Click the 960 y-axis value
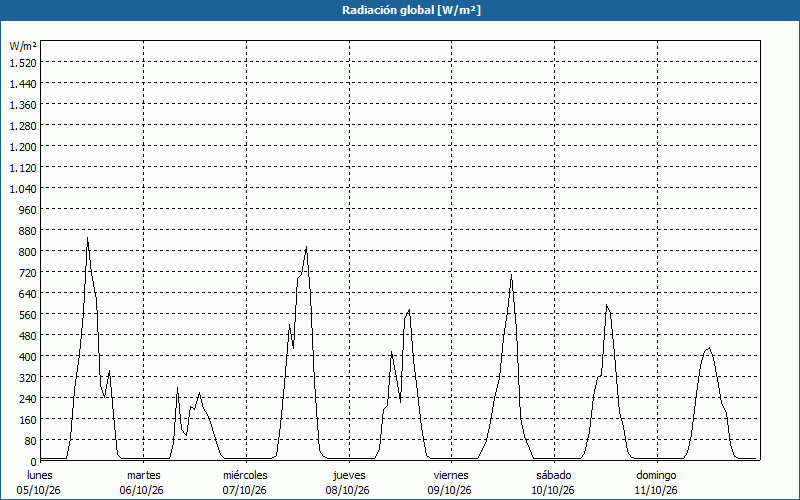 [x=28, y=210]
